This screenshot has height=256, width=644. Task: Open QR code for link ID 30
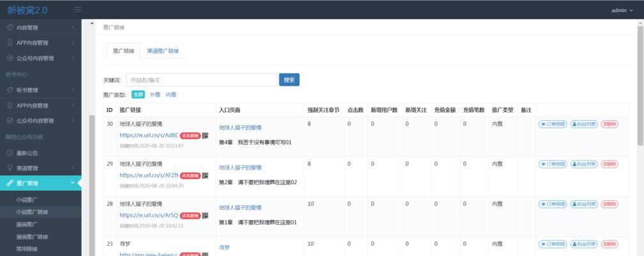point(205,136)
